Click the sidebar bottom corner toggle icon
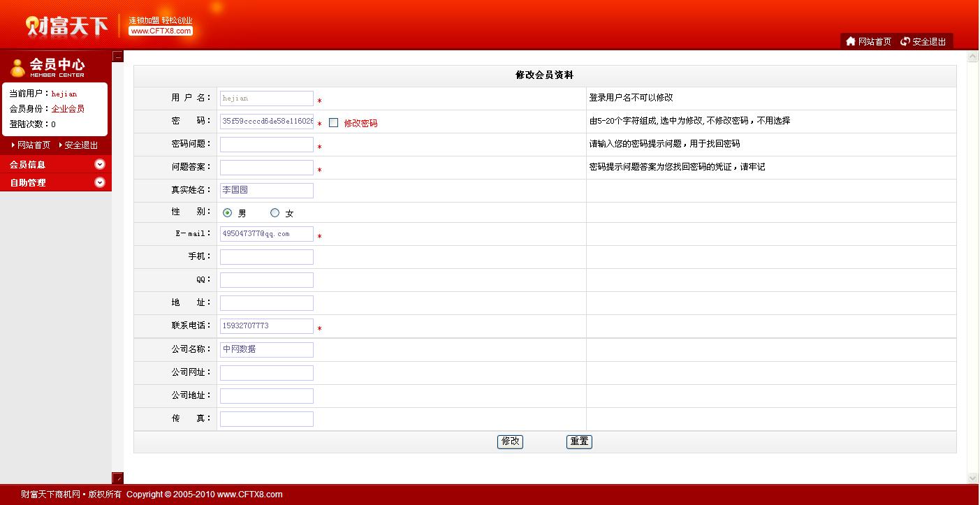 pos(118,478)
